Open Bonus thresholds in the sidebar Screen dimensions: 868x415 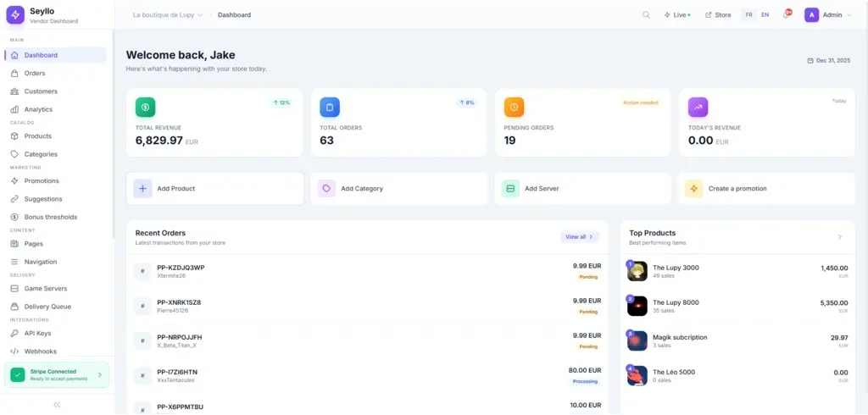point(55,218)
